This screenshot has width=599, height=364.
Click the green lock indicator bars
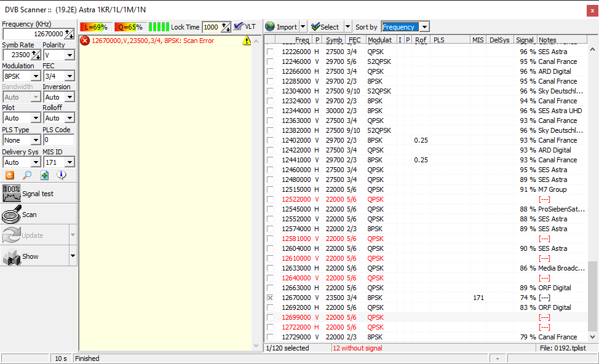click(x=159, y=26)
